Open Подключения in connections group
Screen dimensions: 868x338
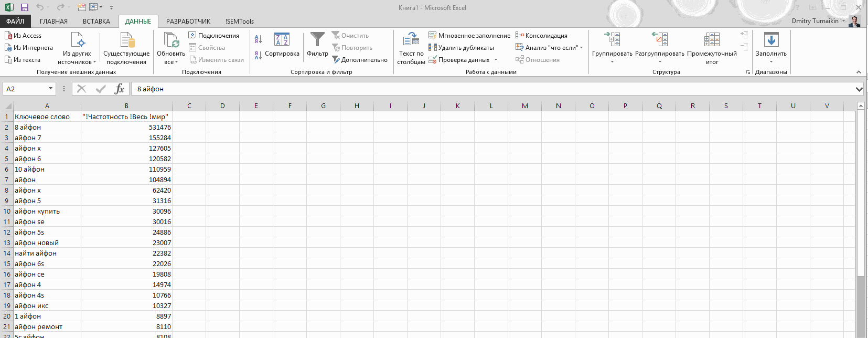pyautogui.click(x=214, y=36)
